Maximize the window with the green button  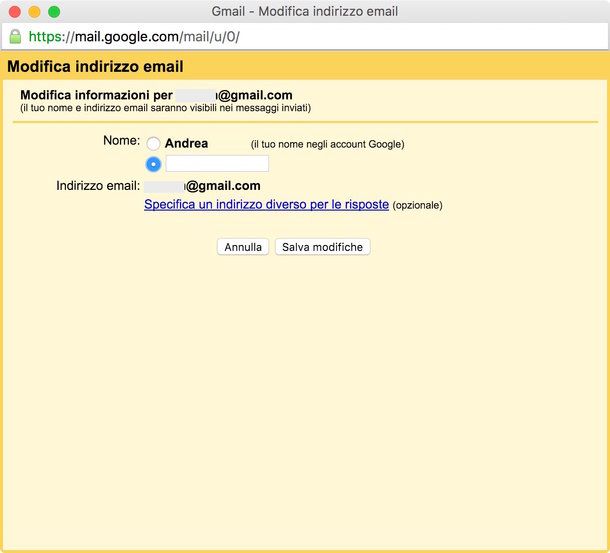54,12
